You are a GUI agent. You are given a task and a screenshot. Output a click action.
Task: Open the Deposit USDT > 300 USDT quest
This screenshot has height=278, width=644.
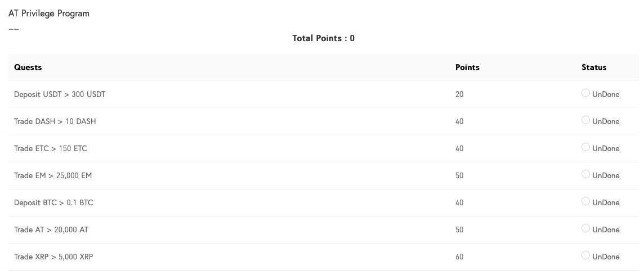tap(60, 95)
